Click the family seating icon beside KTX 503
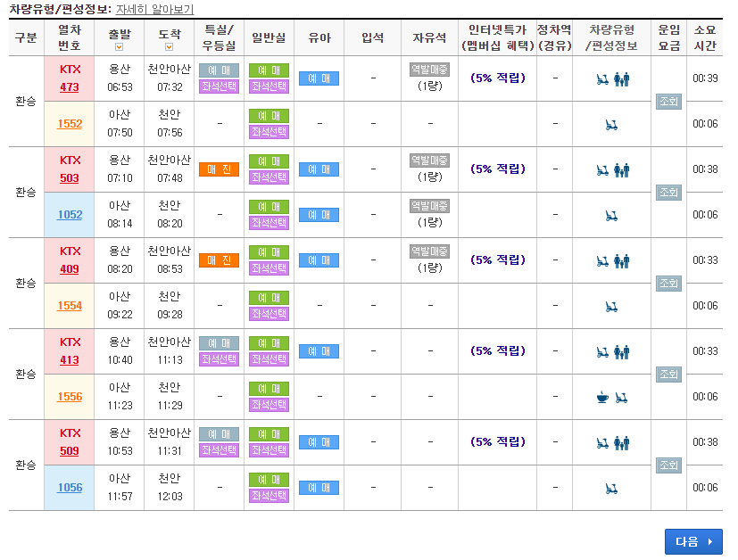This screenshot has height=560, width=738. pos(621,169)
